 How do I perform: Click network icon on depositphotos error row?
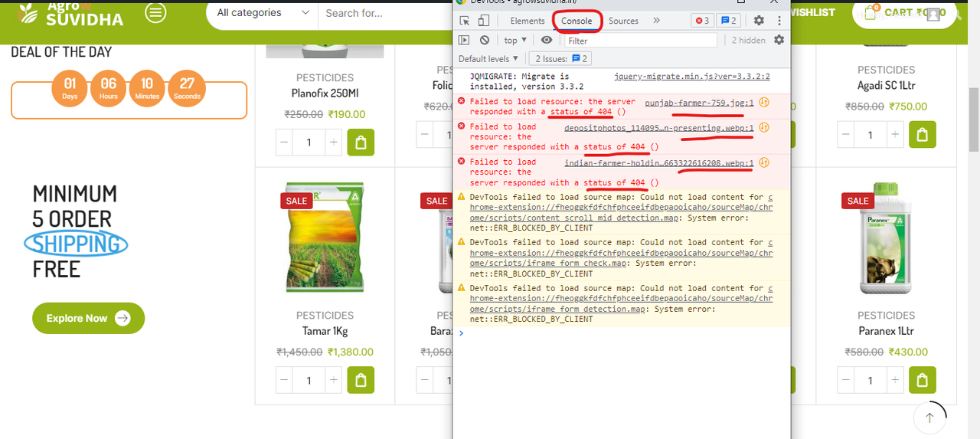[x=763, y=128]
